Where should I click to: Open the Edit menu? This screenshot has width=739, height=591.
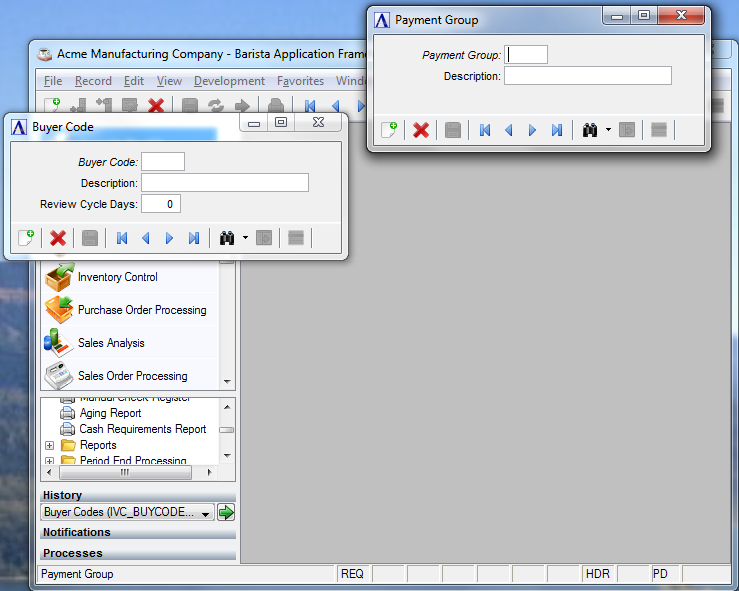(134, 81)
